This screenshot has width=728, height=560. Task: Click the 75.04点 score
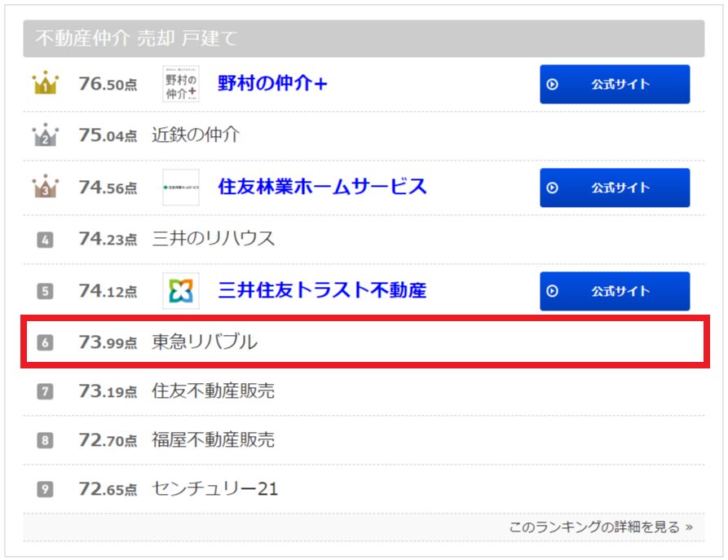point(108,135)
